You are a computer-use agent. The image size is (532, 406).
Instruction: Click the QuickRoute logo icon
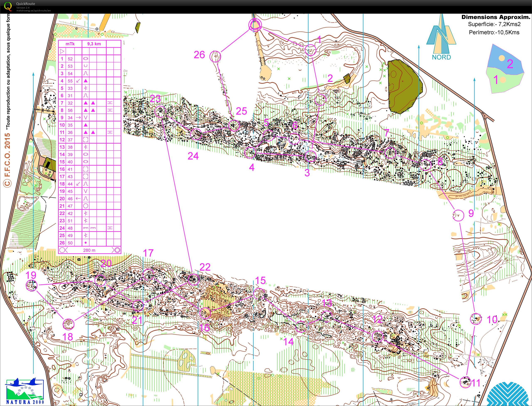pos(8,6)
